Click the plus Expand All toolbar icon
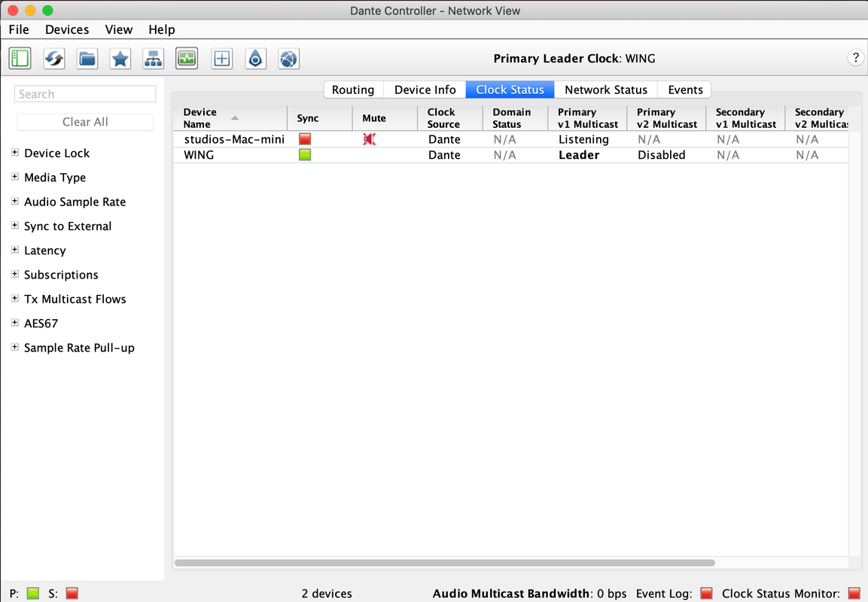 click(x=222, y=58)
